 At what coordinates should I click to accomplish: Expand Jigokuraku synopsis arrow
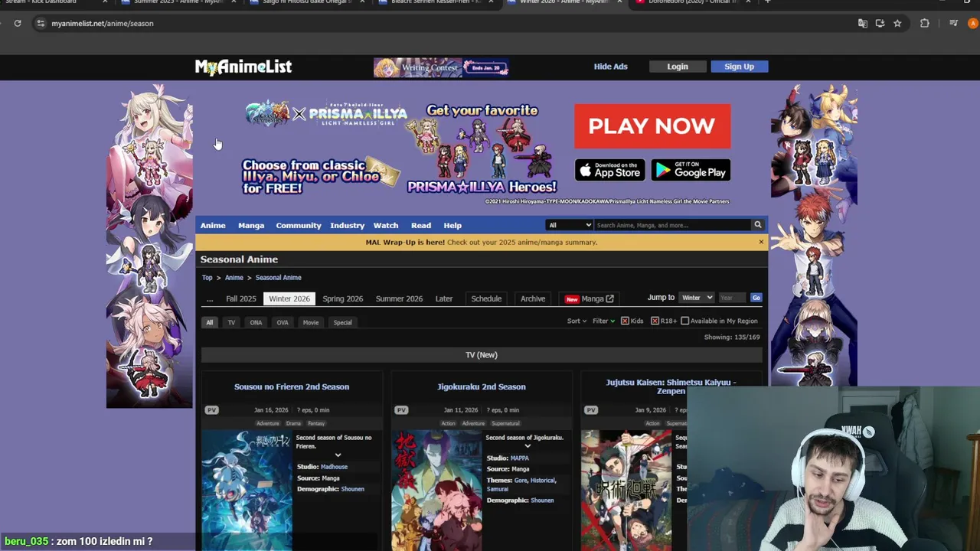pos(528,446)
